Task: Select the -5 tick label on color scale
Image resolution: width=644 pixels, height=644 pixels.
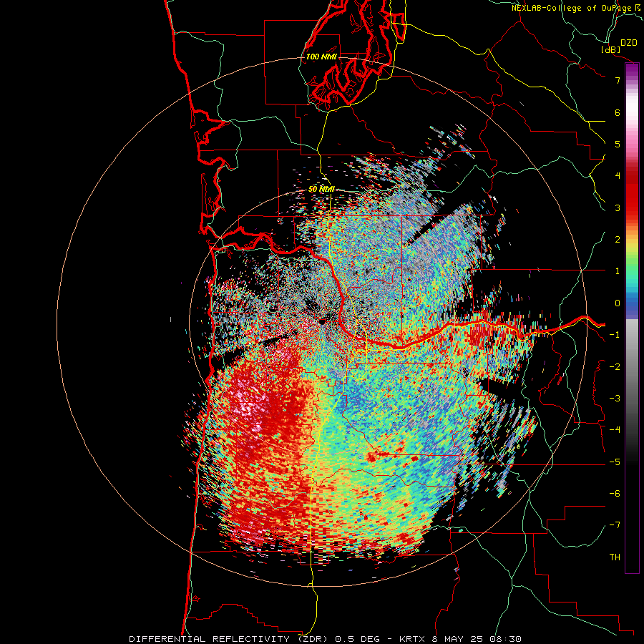Action: [x=615, y=462]
